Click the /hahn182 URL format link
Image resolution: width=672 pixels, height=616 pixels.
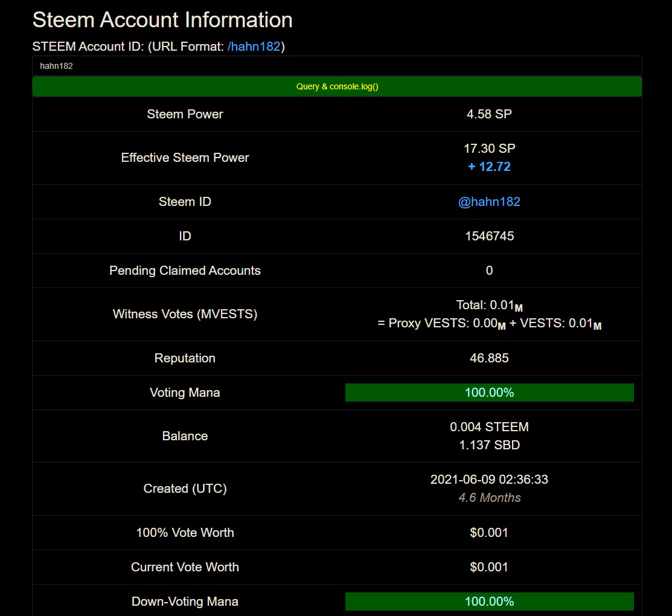[x=254, y=47]
